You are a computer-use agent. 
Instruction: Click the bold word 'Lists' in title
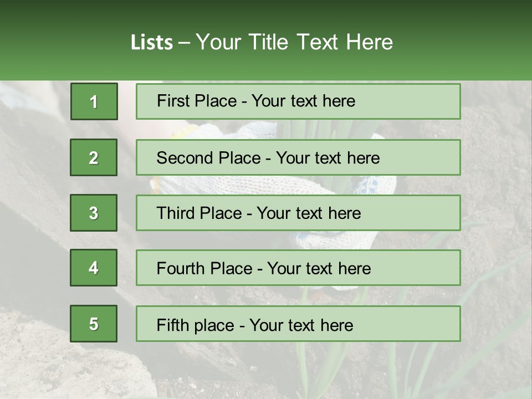tap(152, 42)
